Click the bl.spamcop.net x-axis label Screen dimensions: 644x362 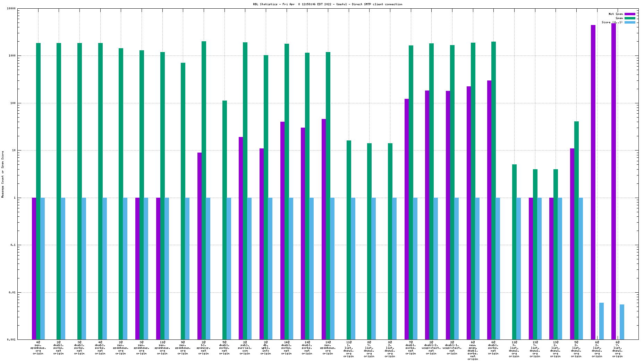click(x=204, y=348)
